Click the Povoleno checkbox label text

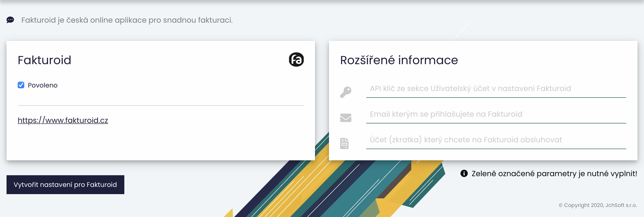43,85
